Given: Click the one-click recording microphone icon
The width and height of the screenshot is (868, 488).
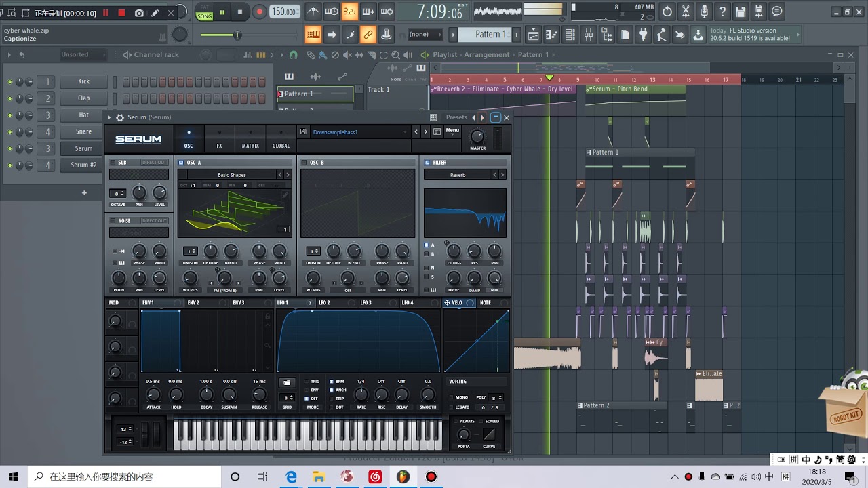Looking at the screenshot, I should pyautogui.click(x=704, y=12).
